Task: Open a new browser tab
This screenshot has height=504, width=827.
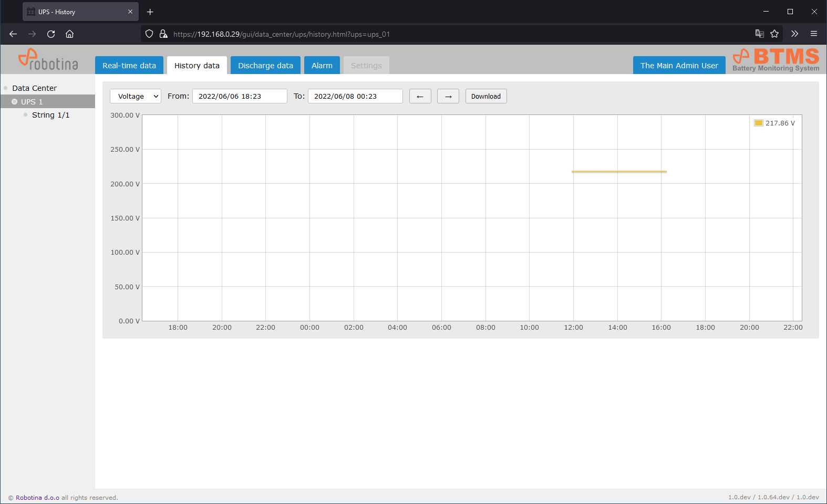Action: [150, 12]
